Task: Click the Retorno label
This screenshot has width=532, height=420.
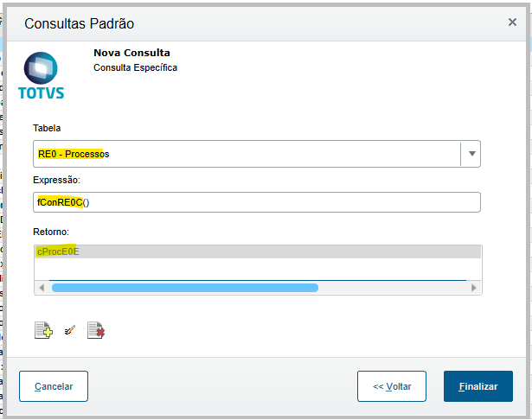Action: pos(50,231)
